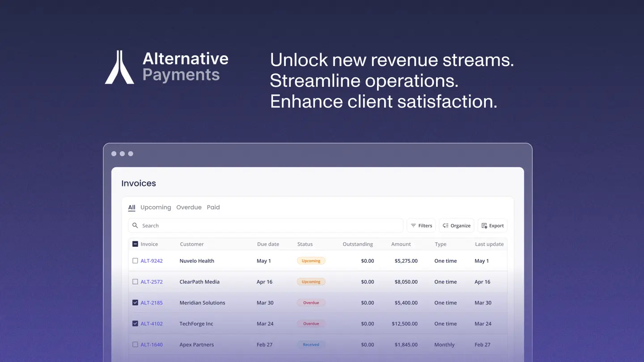The height and width of the screenshot is (362, 644).
Task: Open the Filters button
Action: click(421, 226)
